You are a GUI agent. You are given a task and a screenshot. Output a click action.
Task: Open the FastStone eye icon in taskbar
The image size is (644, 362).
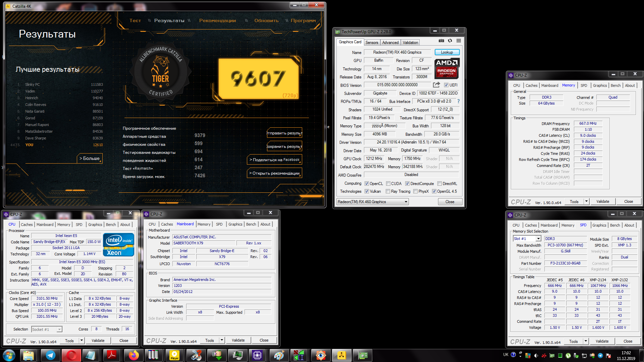click(x=321, y=355)
